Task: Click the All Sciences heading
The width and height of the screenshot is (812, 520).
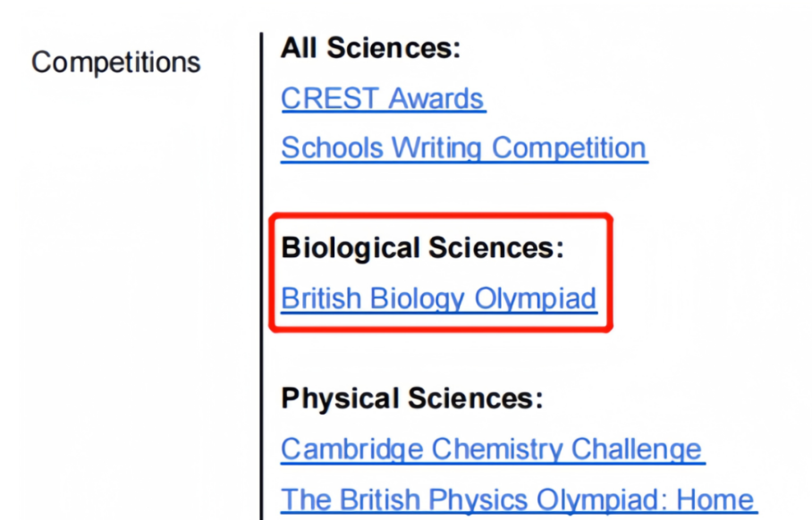Action: tap(370, 48)
